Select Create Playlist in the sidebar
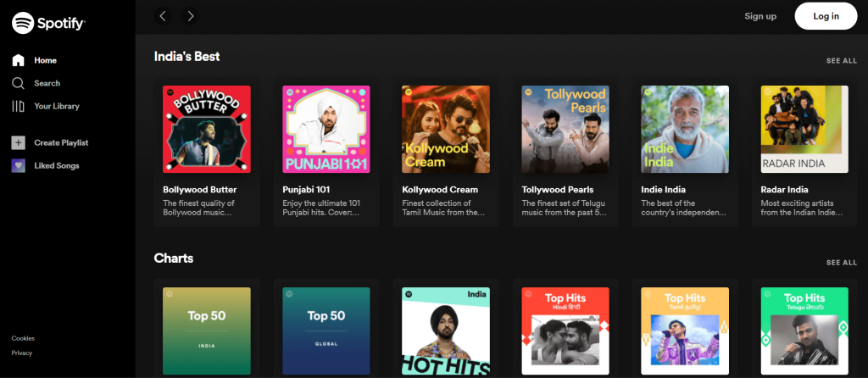The width and height of the screenshot is (868, 378). click(x=61, y=142)
